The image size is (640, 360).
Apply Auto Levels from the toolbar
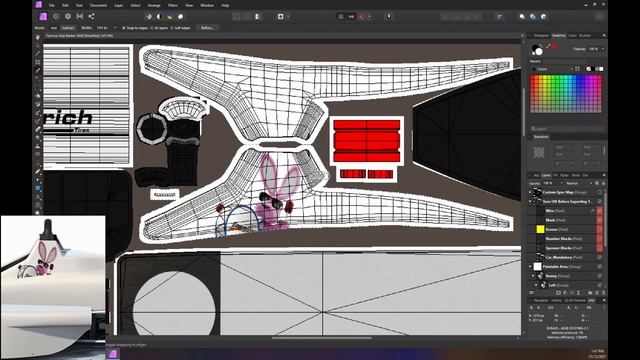point(149,16)
